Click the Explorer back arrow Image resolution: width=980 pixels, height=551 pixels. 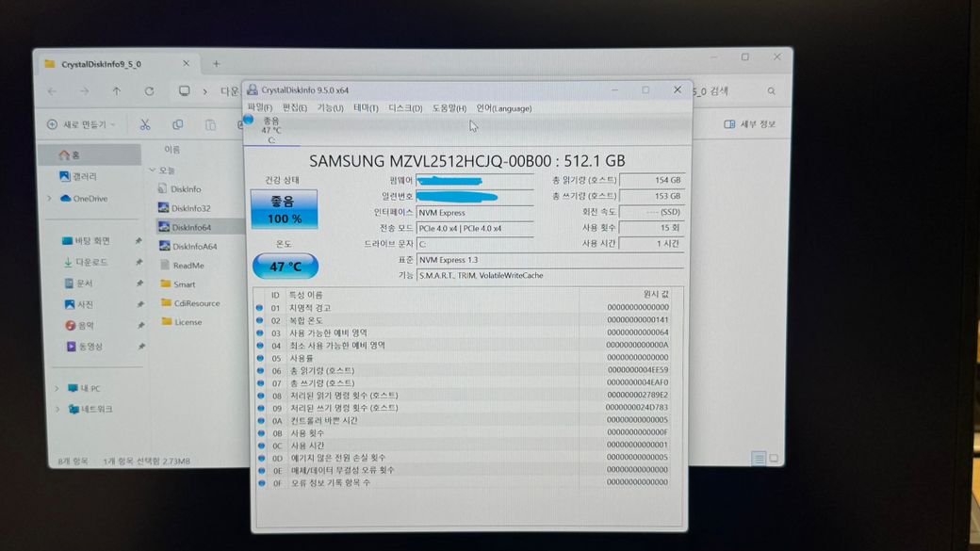click(52, 91)
